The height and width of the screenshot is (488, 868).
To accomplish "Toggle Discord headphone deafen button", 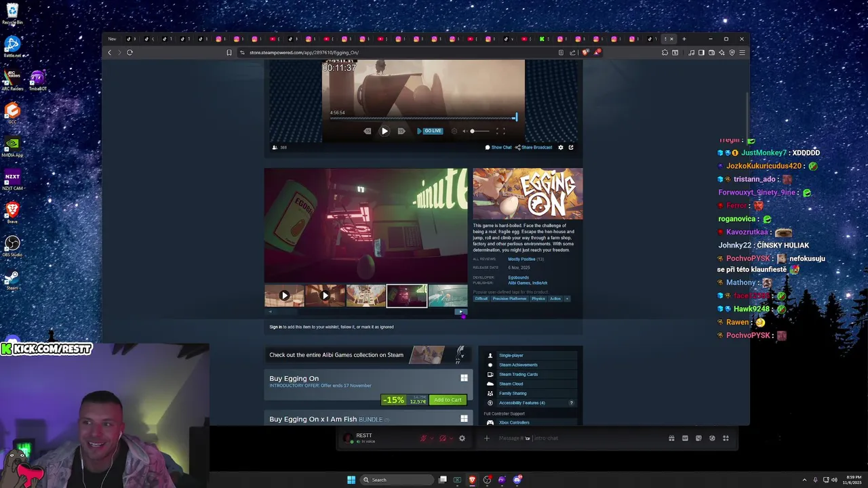I will tap(442, 439).
